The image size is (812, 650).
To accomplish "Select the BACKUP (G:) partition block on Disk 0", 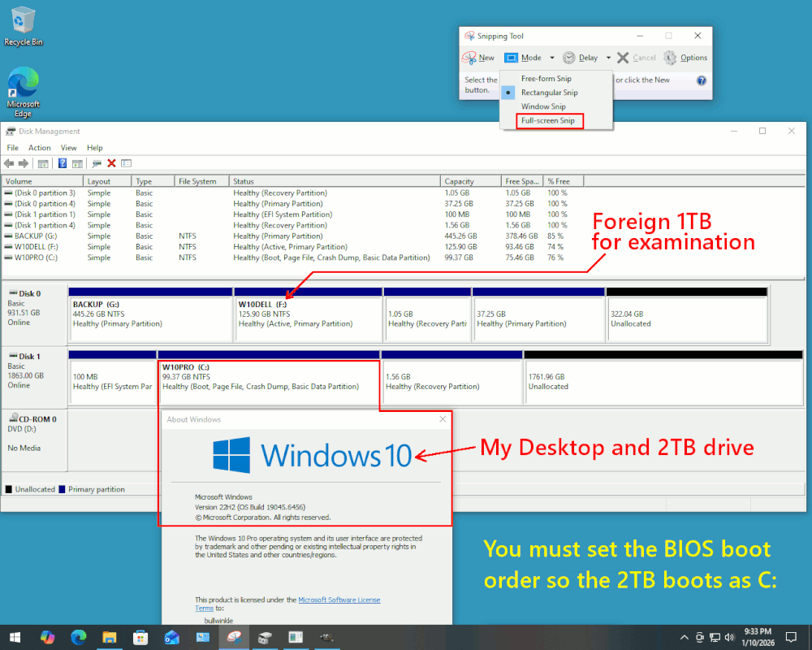I will (x=150, y=314).
